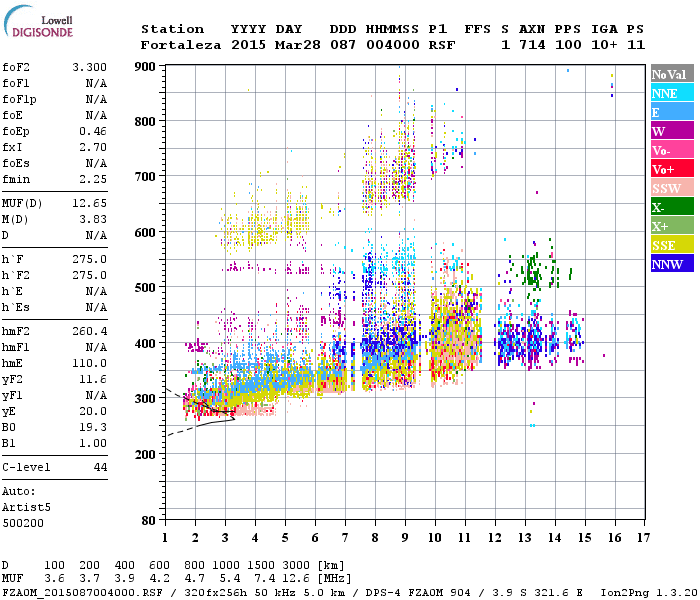
Task: Click the Artist5 auto-scaling label
Action: pos(26,508)
